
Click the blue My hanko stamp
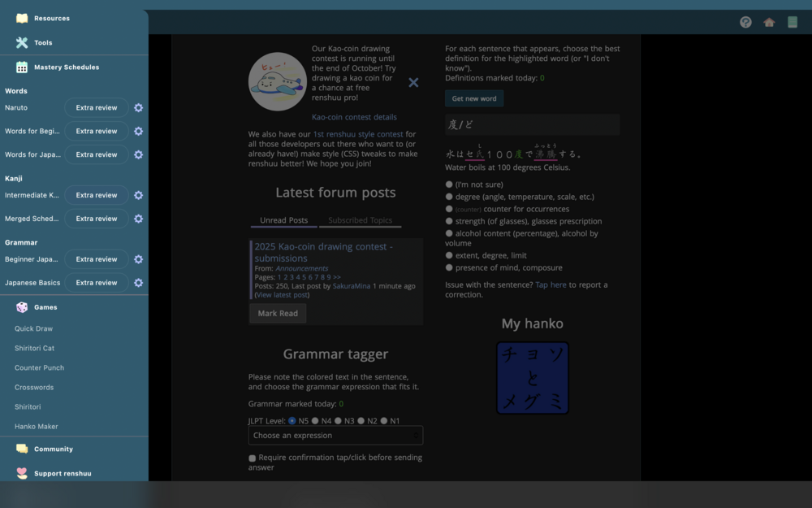click(x=533, y=378)
